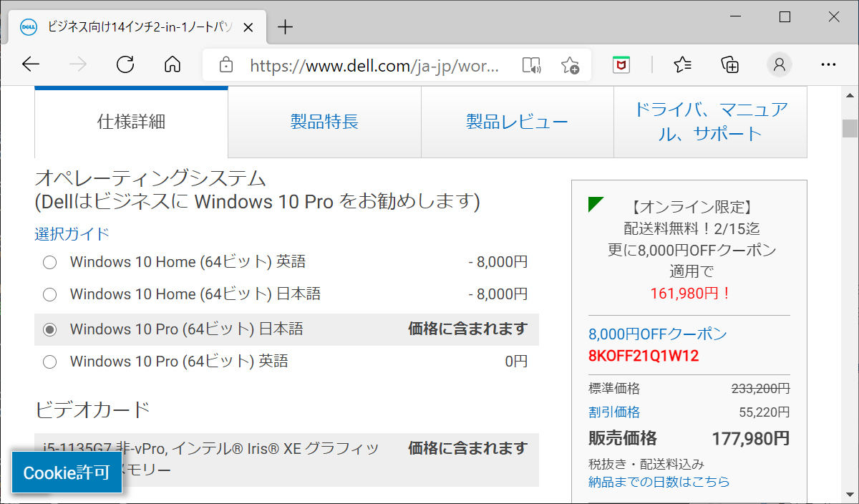859x504 pixels.
Task: Minimize the browser window
Action: [x=737, y=16]
